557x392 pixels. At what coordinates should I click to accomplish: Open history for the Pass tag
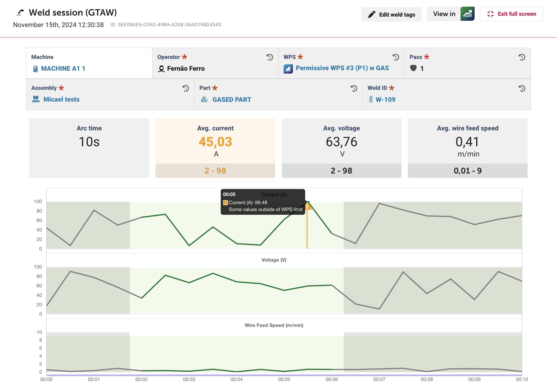[522, 57]
